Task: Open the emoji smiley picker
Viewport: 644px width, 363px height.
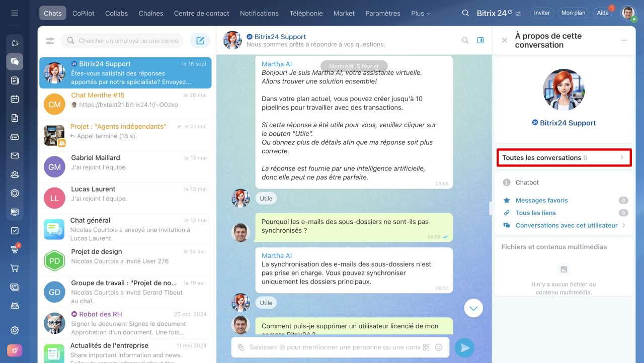Action: [439, 347]
